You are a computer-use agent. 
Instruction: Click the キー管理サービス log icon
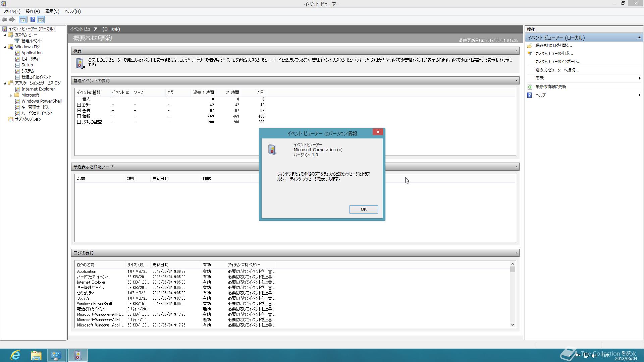point(17,107)
